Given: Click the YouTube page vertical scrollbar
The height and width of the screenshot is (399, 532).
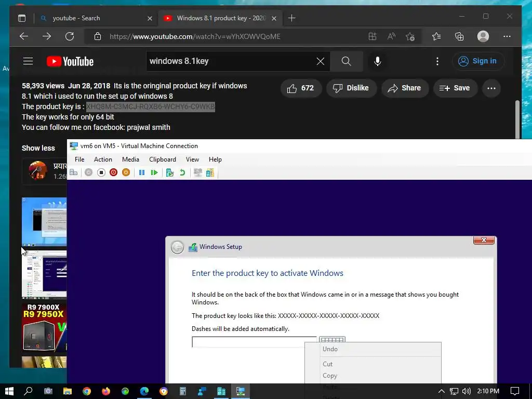Looking at the screenshot, I should (517, 119).
